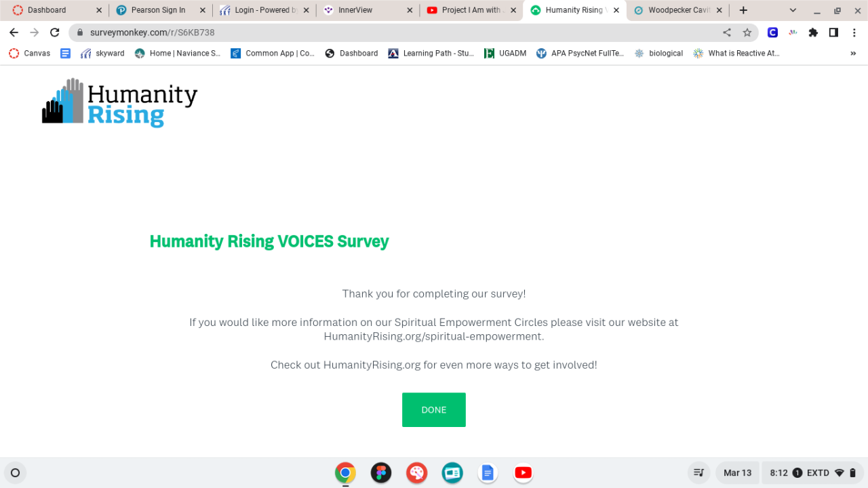
Task: Share this page via share icon
Action: click(727, 33)
